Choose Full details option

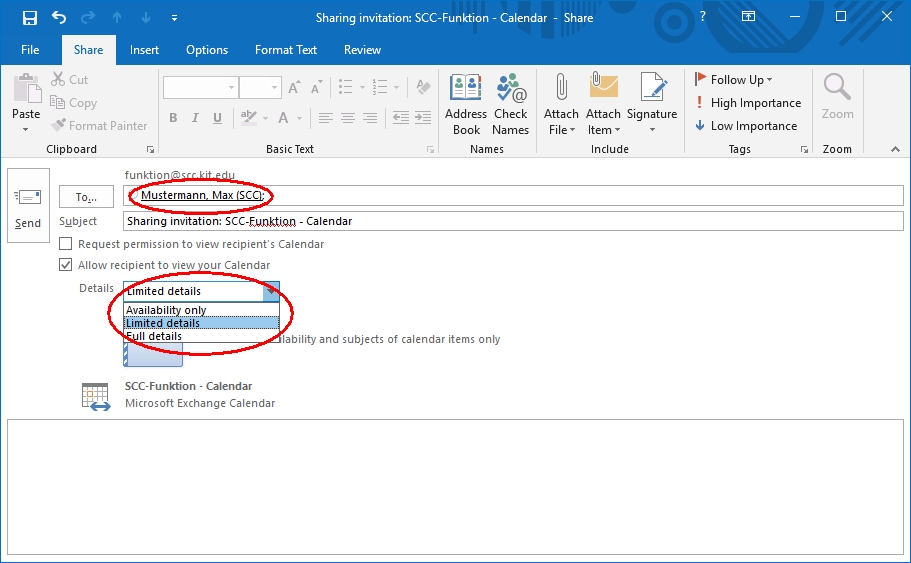pyautogui.click(x=154, y=336)
